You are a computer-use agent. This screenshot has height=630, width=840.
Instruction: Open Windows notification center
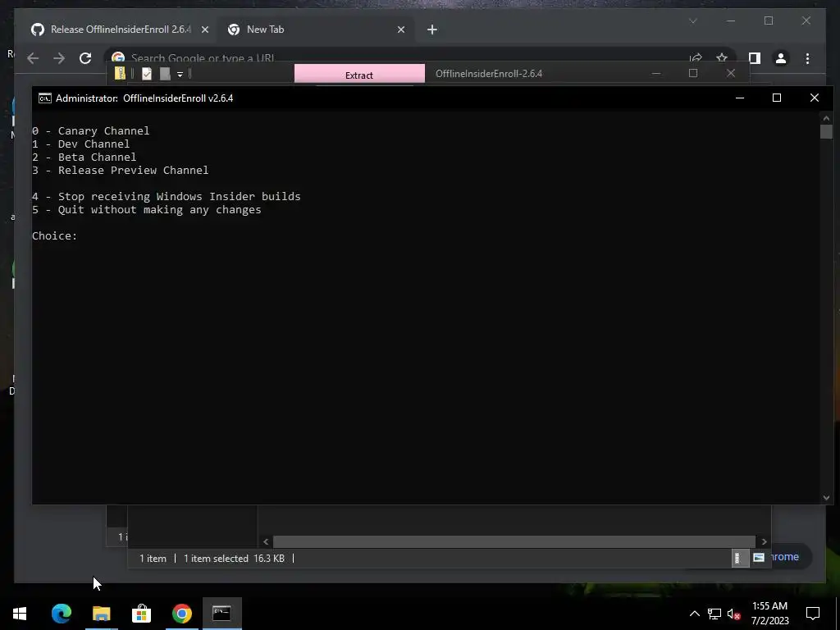coord(813,614)
